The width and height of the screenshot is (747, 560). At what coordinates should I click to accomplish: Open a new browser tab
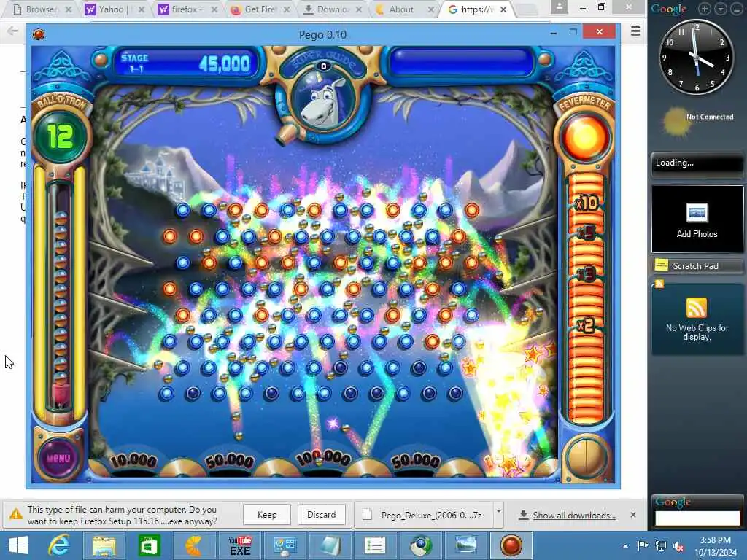pyautogui.click(x=526, y=10)
